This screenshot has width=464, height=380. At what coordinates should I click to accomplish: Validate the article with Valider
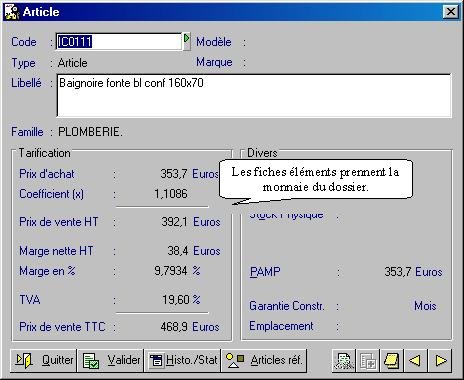pos(111,360)
